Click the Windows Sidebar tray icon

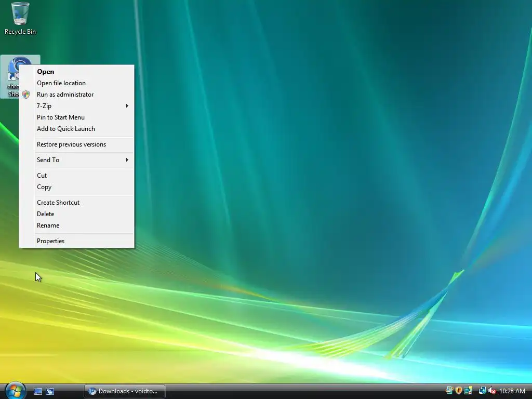(468, 391)
